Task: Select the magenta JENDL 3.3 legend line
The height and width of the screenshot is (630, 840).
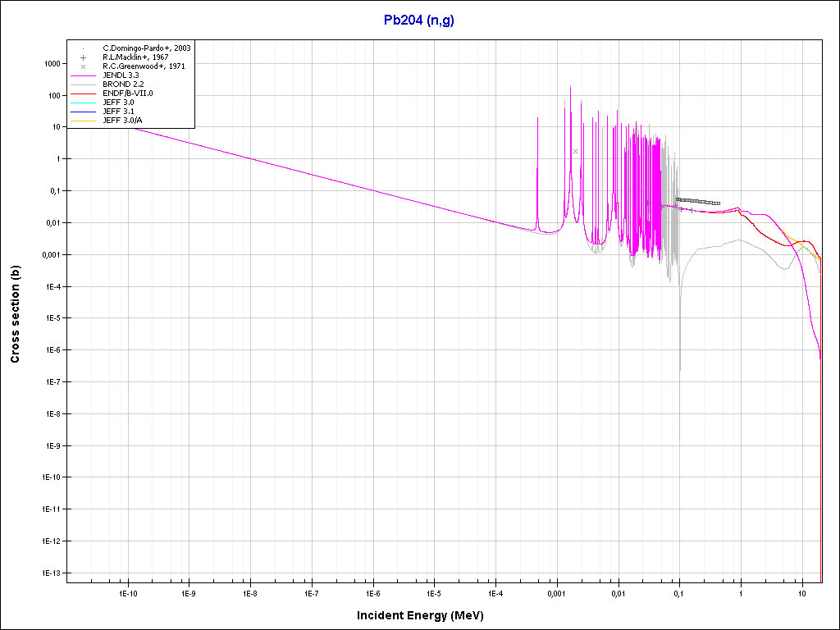Action: tap(84, 75)
